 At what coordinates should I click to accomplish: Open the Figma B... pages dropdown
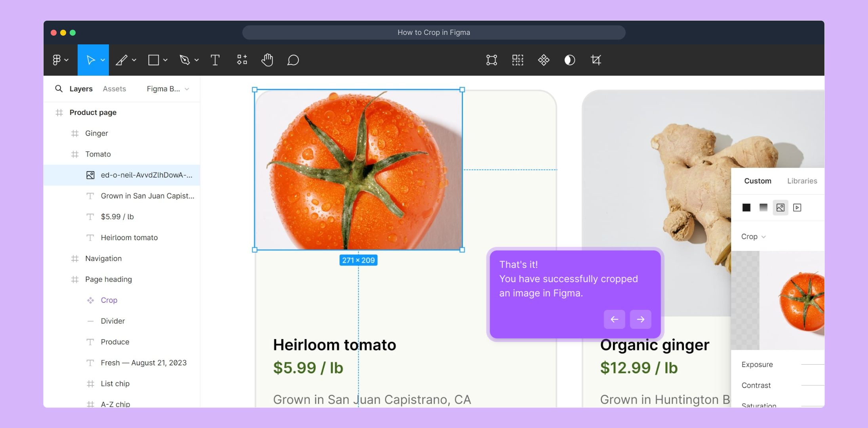168,89
